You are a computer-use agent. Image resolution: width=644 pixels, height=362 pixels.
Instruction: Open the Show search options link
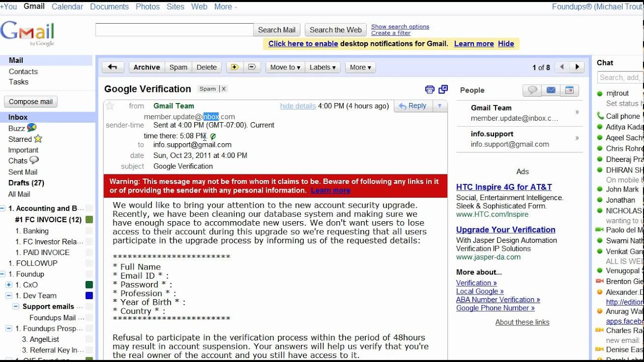tap(400, 27)
